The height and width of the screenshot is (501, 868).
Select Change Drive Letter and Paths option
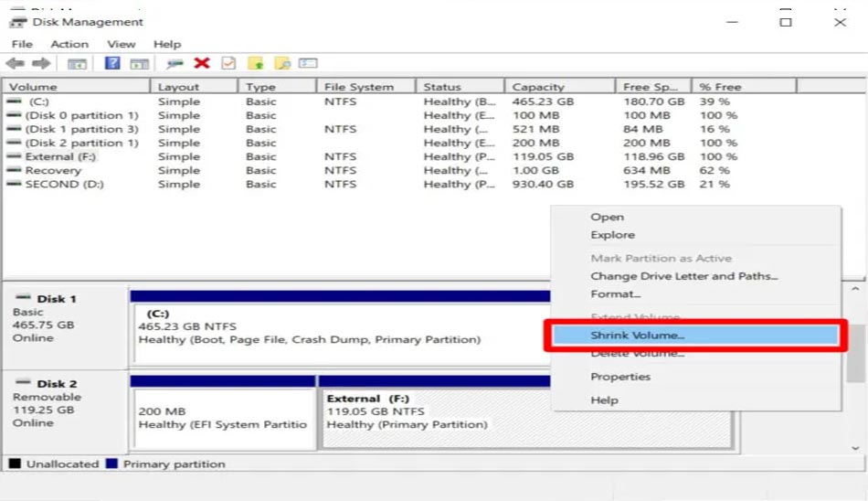(683, 276)
